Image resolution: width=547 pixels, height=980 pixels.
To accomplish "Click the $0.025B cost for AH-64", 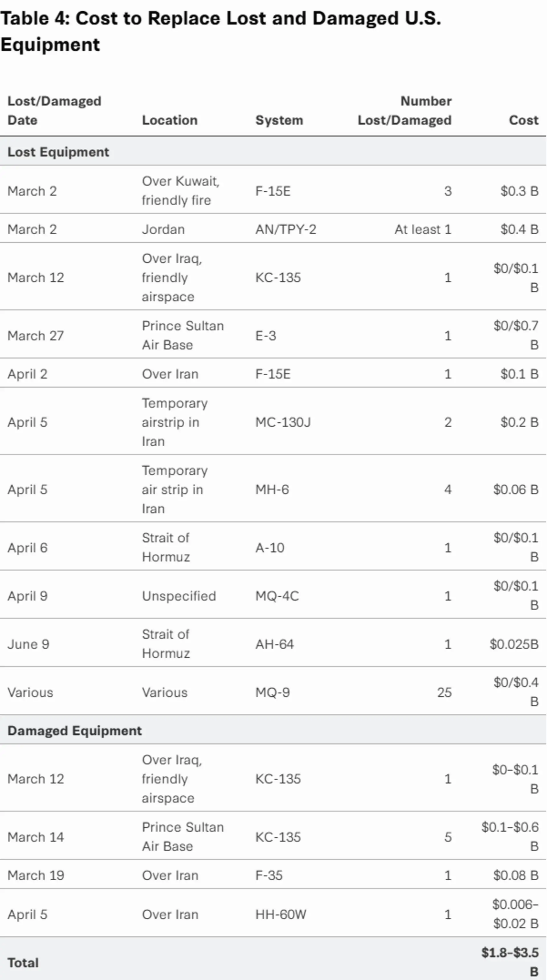I will 514,644.
